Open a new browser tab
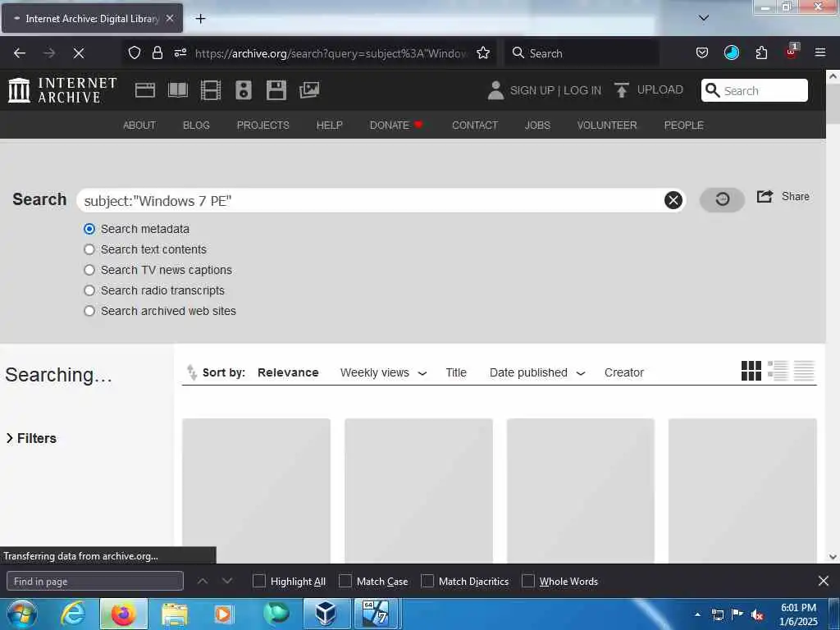 coord(200,18)
